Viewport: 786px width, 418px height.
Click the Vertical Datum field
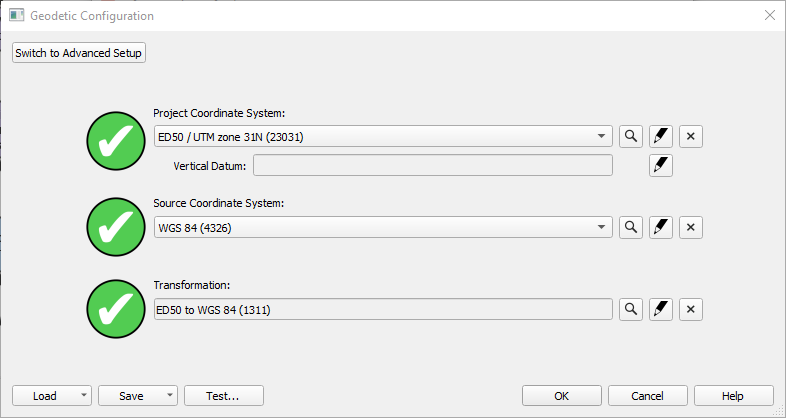(432, 165)
